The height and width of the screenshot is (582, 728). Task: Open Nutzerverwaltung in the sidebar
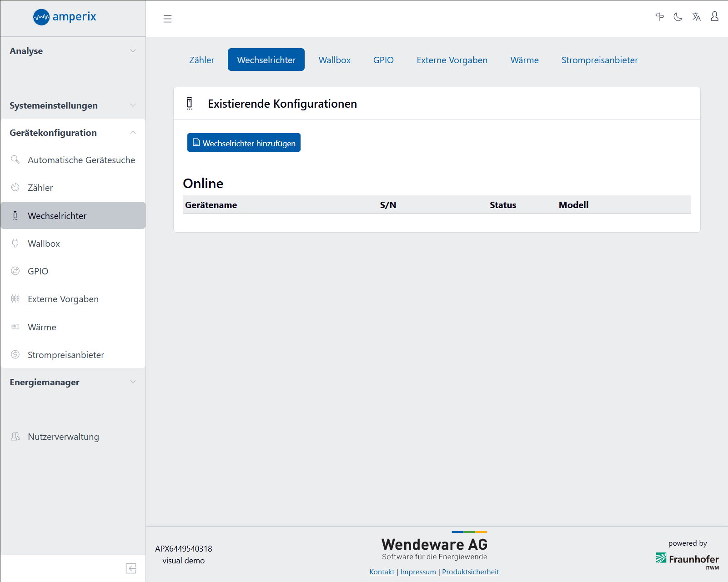coord(63,437)
